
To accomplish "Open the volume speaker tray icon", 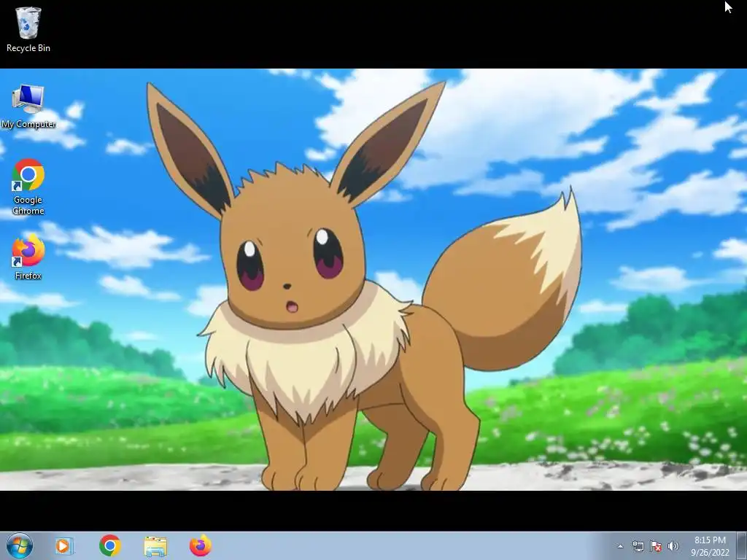I will (x=673, y=546).
